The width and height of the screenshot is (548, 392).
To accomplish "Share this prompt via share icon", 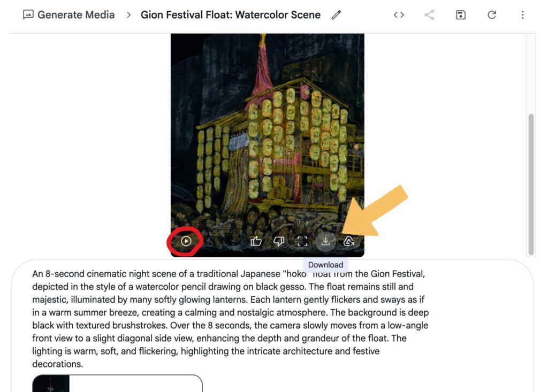I will (x=430, y=14).
